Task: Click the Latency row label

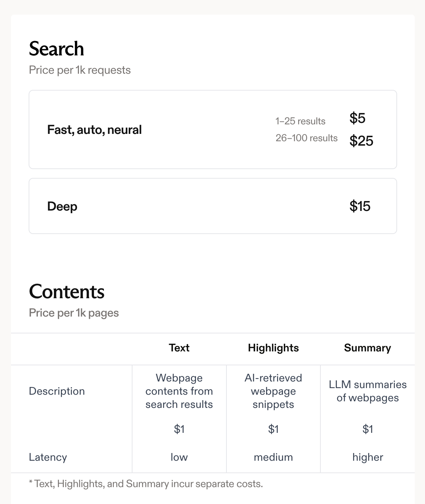Action: click(x=48, y=457)
